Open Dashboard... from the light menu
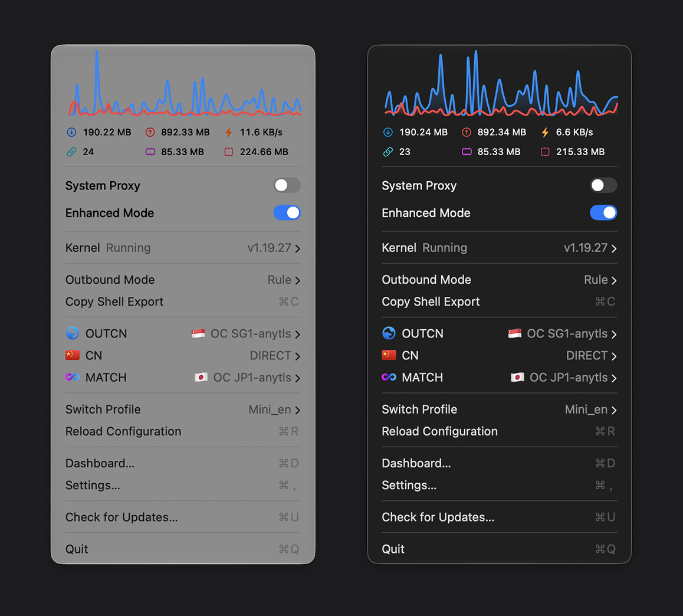The image size is (683, 616). pyautogui.click(x=183, y=463)
